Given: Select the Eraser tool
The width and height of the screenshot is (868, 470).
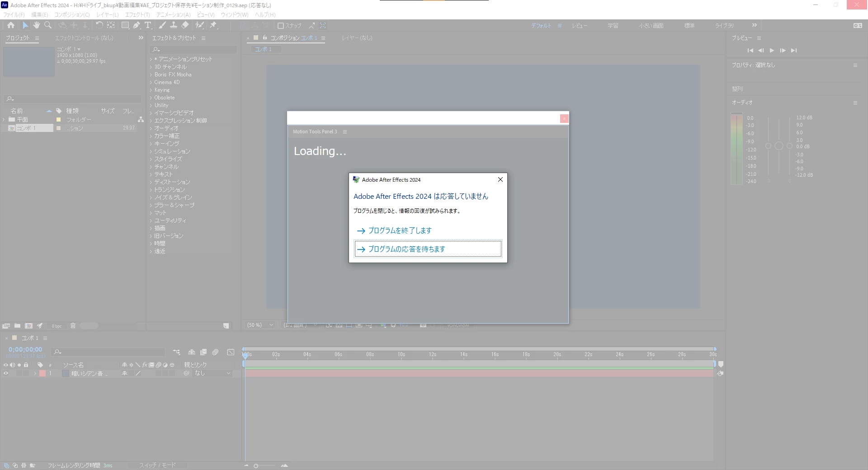Looking at the screenshot, I should tap(185, 25).
